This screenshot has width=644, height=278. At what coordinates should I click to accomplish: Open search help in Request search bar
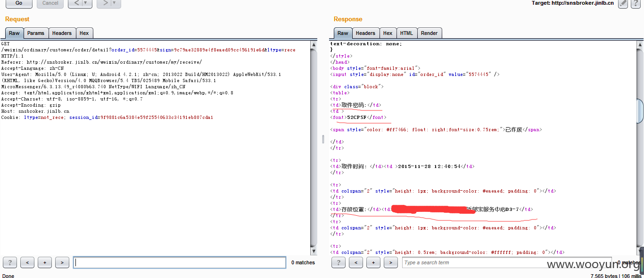point(10,262)
